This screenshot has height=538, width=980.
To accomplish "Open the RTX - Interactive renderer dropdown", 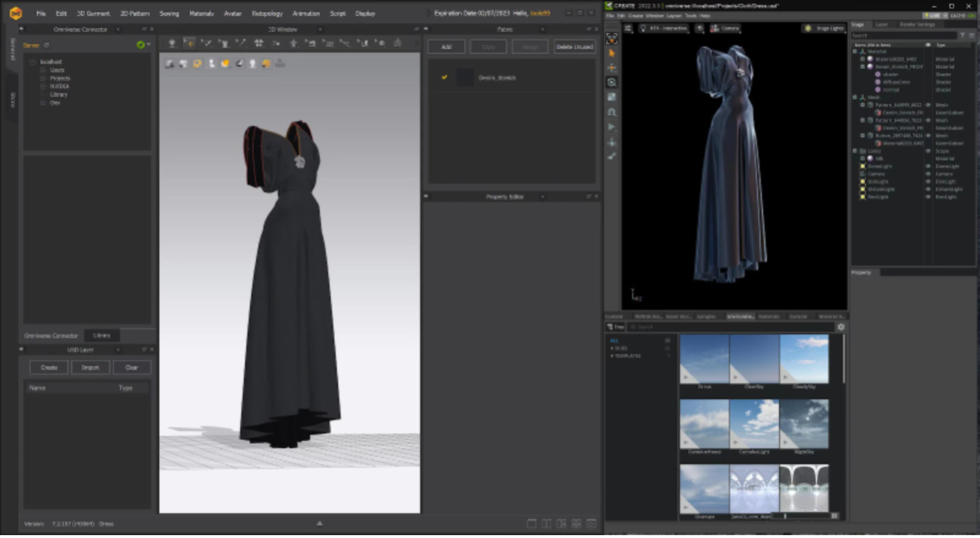I will (x=662, y=28).
